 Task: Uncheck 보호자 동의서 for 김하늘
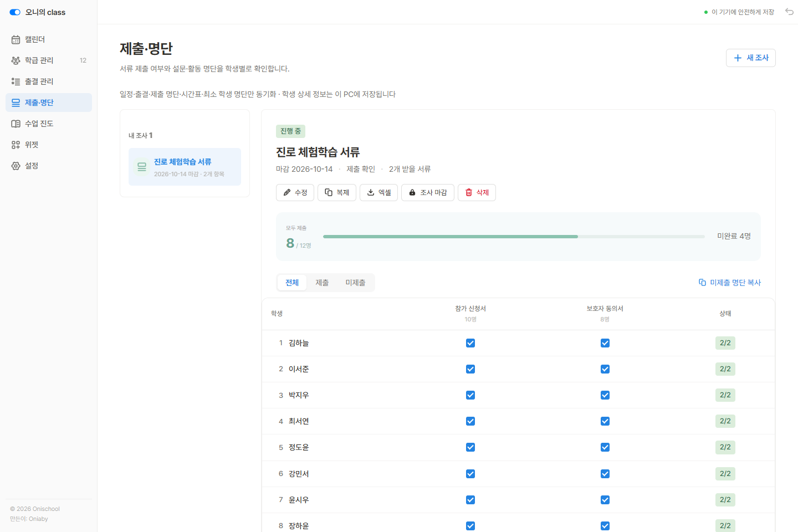(x=605, y=343)
